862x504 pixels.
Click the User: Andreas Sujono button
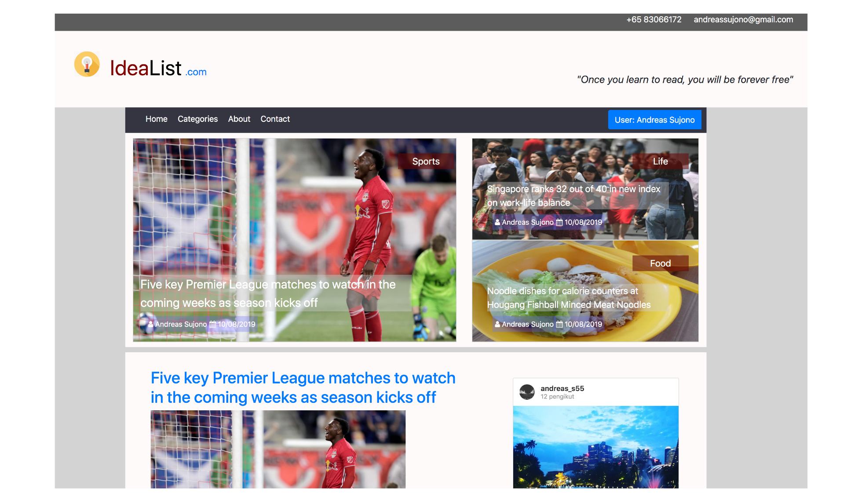tap(654, 120)
